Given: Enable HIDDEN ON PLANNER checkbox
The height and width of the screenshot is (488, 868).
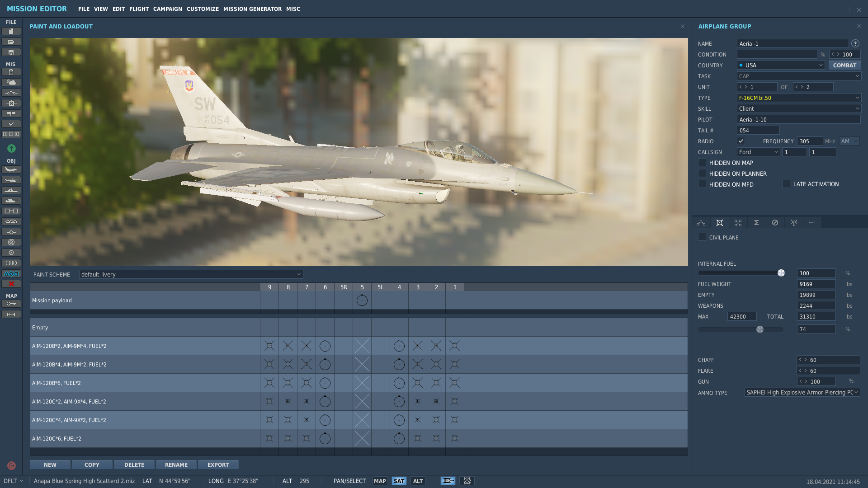Looking at the screenshot, I should click(702, 173).
